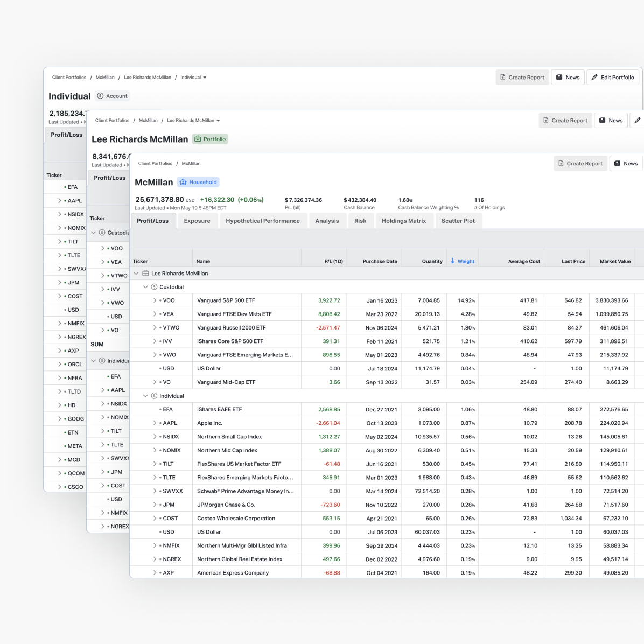Expand the VOO holding row

(155, 300)
